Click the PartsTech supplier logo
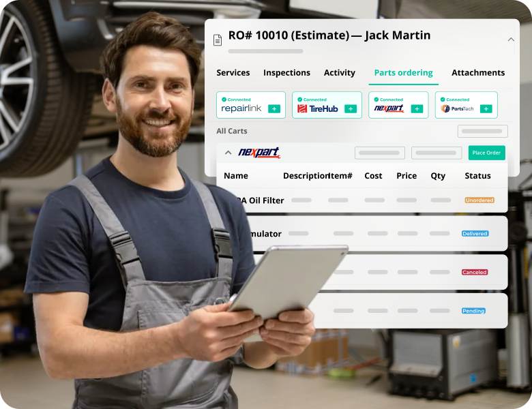This screenshot has width=532, height=409. (456, 108)
